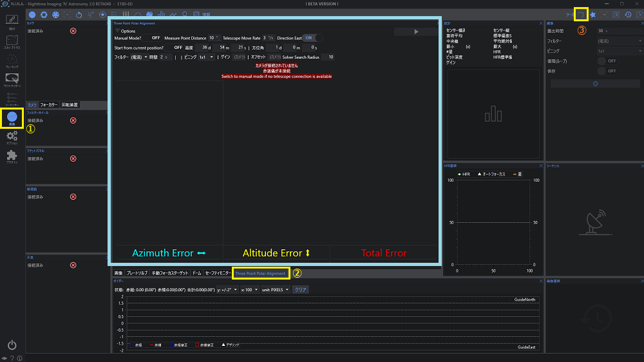Click the Three Point Polar Alignment tool icon
Viewport: 644px width, 362px height.
[581, 14]
